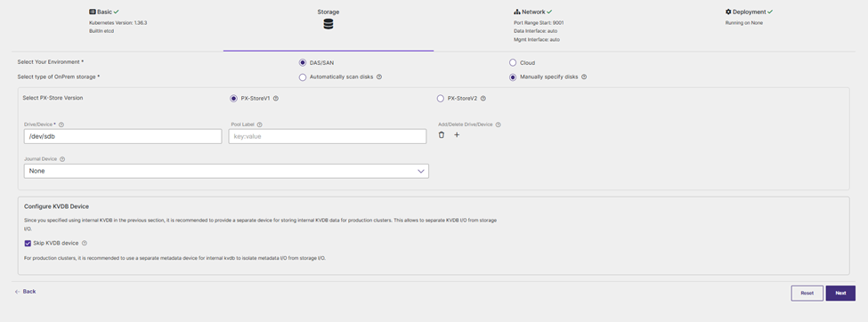Screen dimensions: 868x322
Task: Go to the Network tab
Action: tap(533, 12)
